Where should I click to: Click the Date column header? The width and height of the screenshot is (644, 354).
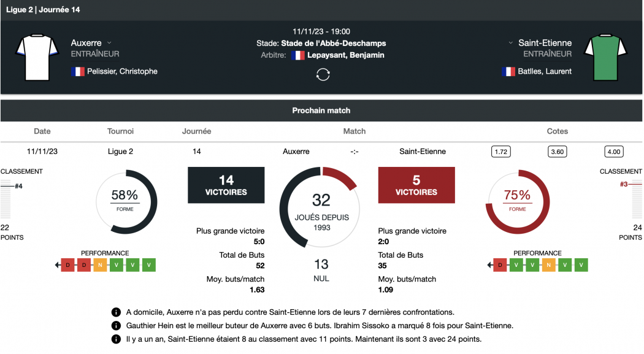click(x=42, y=131)
